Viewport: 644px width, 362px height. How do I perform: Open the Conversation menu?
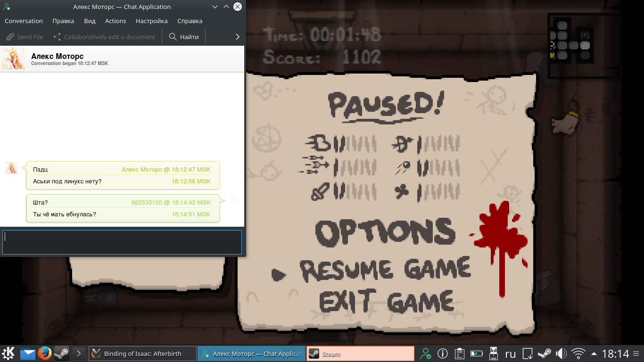click(x=24, y=21)
